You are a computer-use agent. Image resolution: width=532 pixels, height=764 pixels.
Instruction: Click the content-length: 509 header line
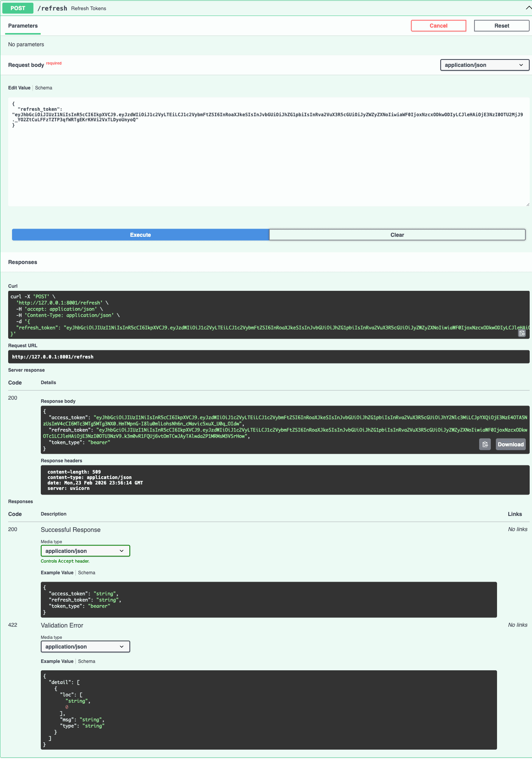pos(74,472)
